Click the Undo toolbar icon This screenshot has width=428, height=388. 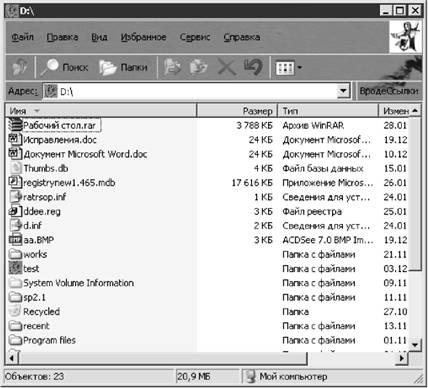(253, 67)
